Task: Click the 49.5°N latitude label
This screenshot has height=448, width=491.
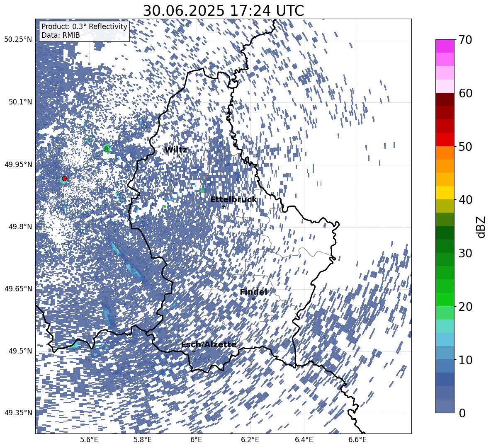Action: point(21,351)
